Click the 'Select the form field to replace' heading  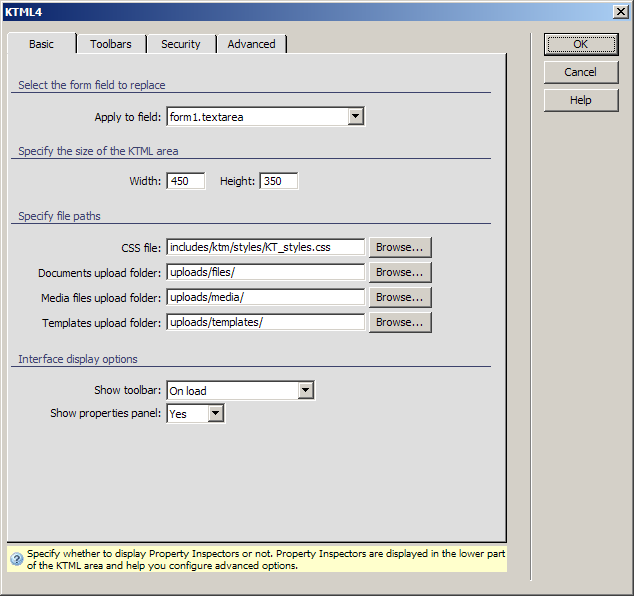[x=92, y=85]
